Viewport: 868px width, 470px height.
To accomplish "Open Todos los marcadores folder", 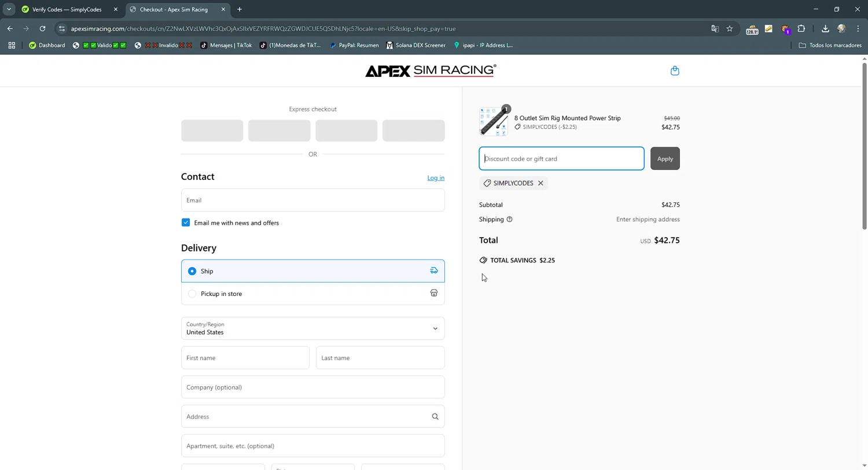I will [x=830, y=45].
